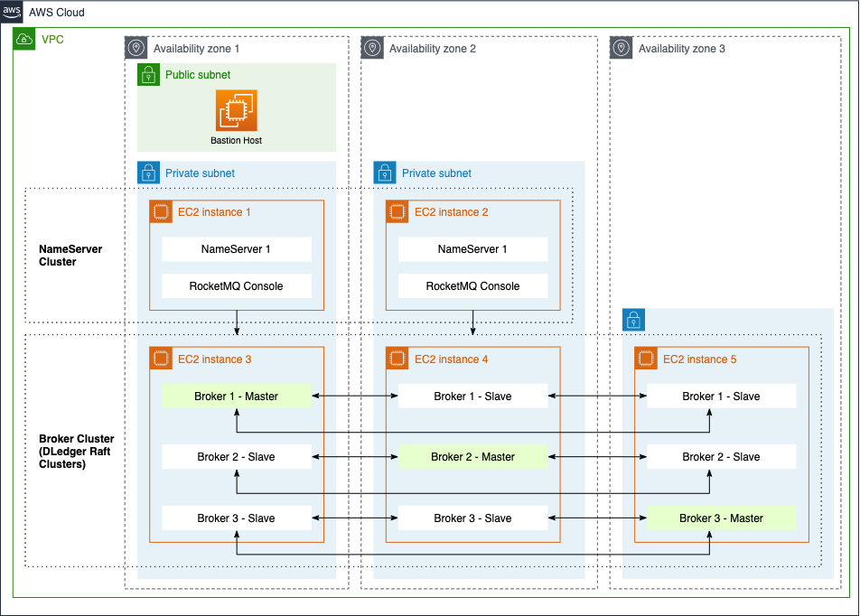
Task: Click the "EC2 instance 2" title text
Action: tap(452, 211)
